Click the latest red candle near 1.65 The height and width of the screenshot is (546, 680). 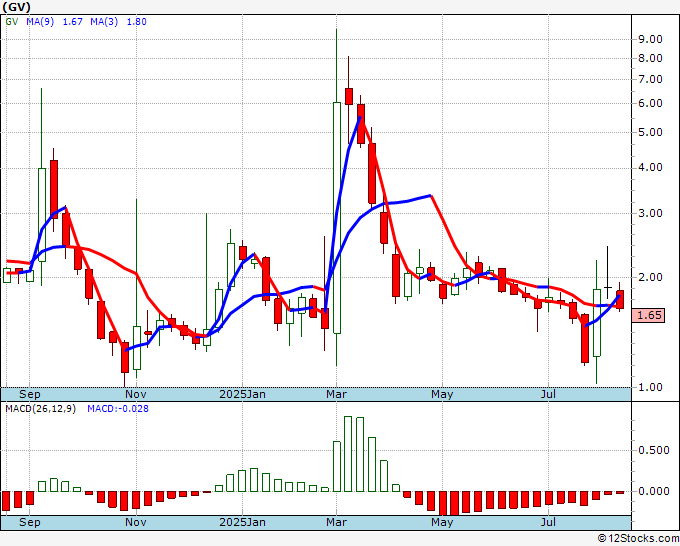pyautogui.click(x=620, y=299)
